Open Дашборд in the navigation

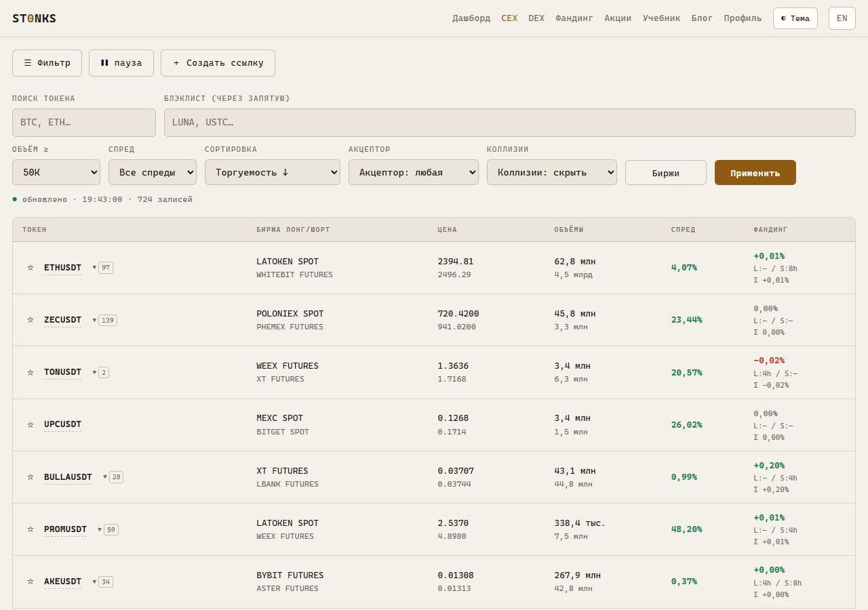[x=471, y=18]
